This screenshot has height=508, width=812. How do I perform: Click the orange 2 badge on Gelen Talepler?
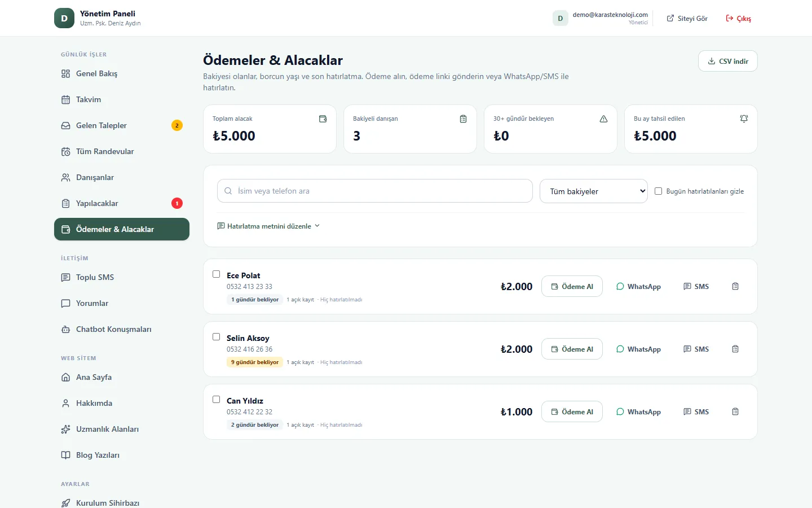point(177,125)
